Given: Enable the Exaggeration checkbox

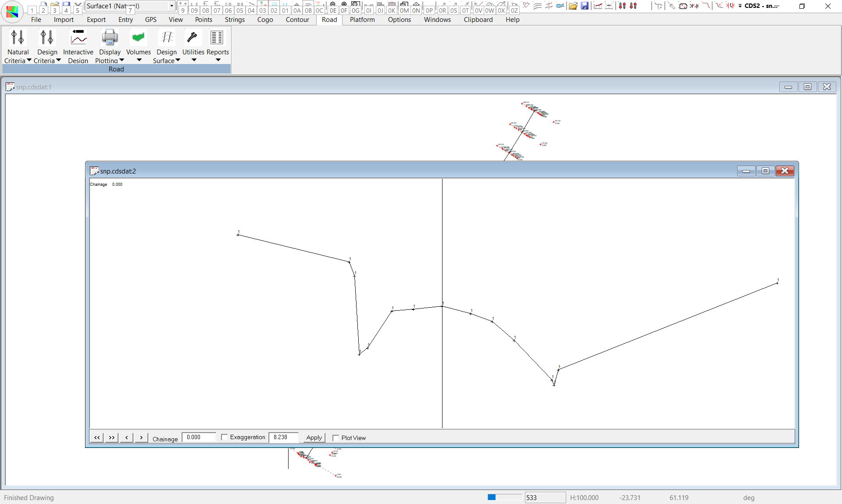Looking at the screenshot, I should pos(225,437).
